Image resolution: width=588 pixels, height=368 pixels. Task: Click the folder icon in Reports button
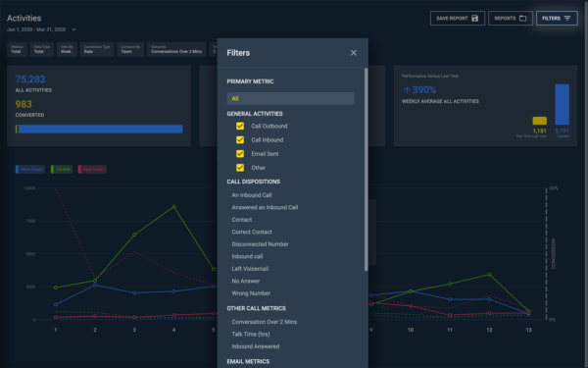click(522, 18)
